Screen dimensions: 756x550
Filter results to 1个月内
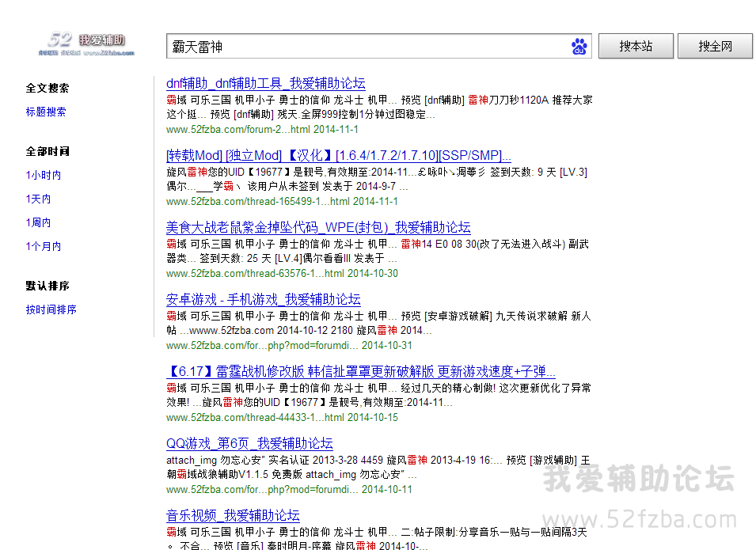pos(43,246)
